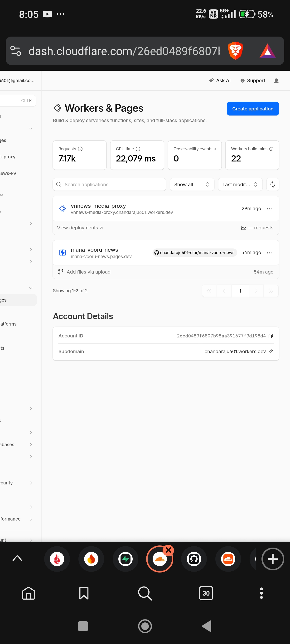The width and height of the screenshot is (290, 644).
Task: Switch to the green lightning bolt tab
Action: pos(125,559)
